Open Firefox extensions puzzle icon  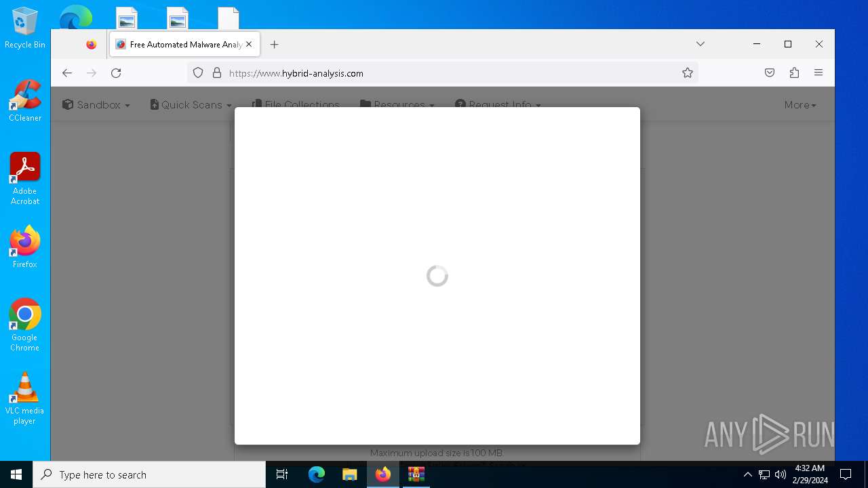click(x=794, y=73)
